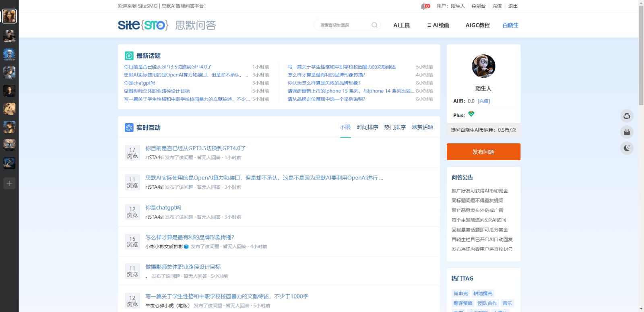Image resolution: width=644 pixels, height=312 pixels.
Task: Open the 百晓生 nav item
Action: pos(510,25)
